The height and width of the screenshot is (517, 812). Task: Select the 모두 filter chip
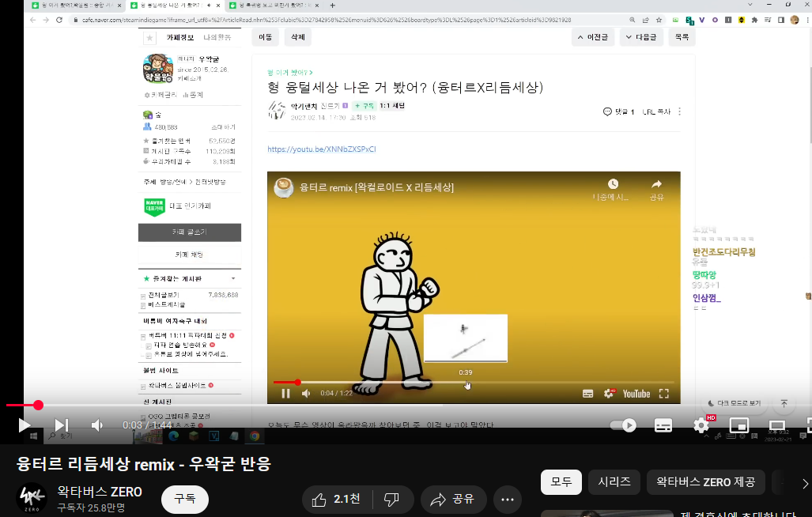561,481
